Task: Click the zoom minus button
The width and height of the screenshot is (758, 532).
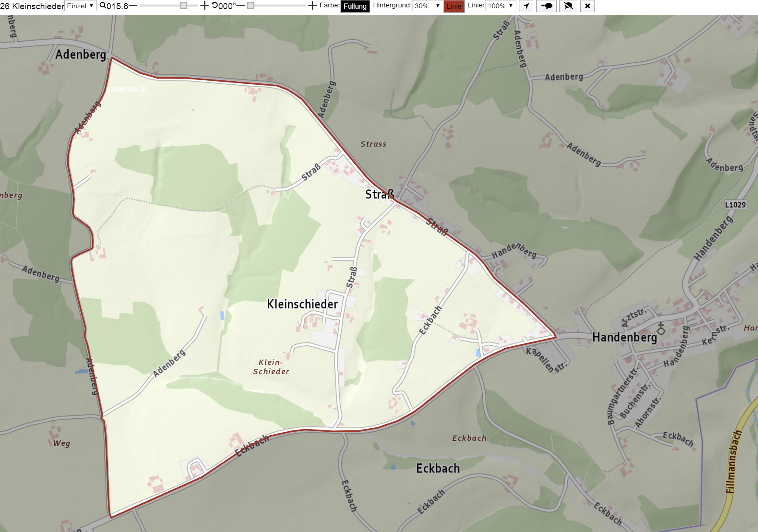Action: click(x=133, y=6)
